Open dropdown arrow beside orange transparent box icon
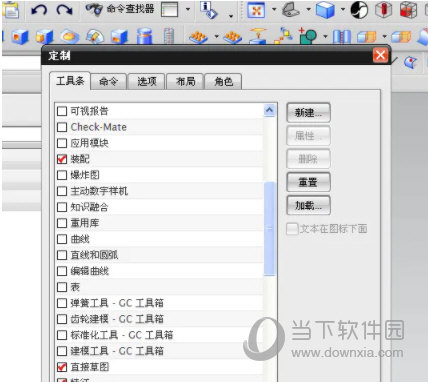The height and width of the screenshot is (382, 428). point(384,36)
